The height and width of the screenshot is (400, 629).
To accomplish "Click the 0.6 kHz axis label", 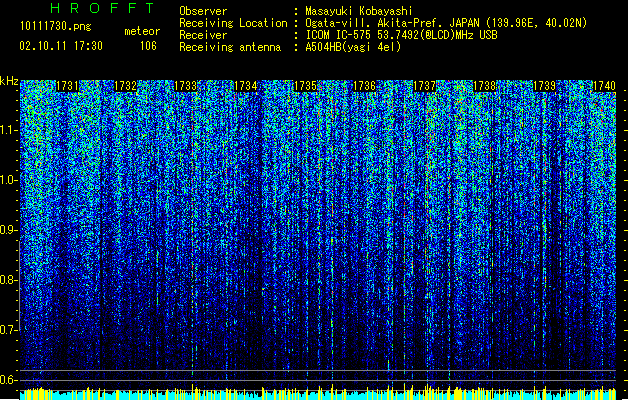I will tap(9, 380).
